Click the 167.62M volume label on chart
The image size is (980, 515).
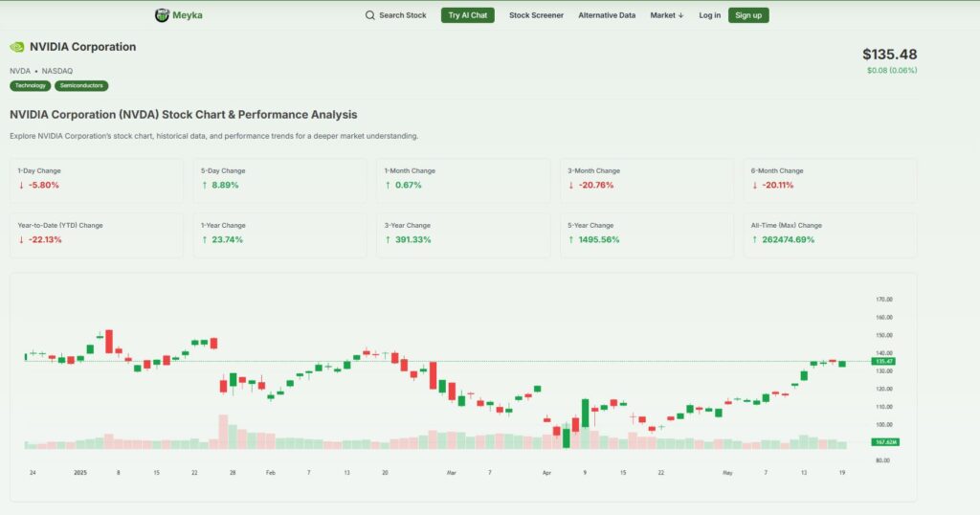click(883, 442)
